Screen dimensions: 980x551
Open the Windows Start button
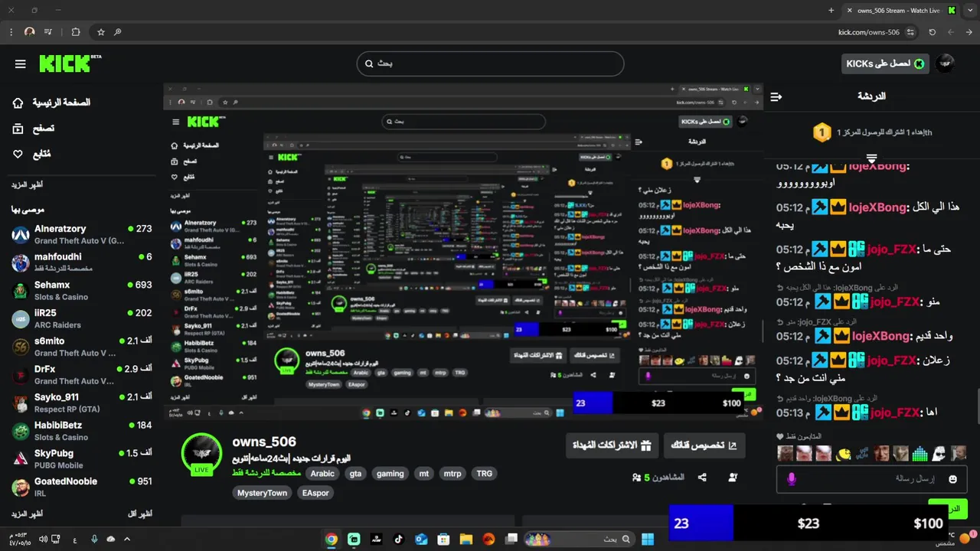648,539
